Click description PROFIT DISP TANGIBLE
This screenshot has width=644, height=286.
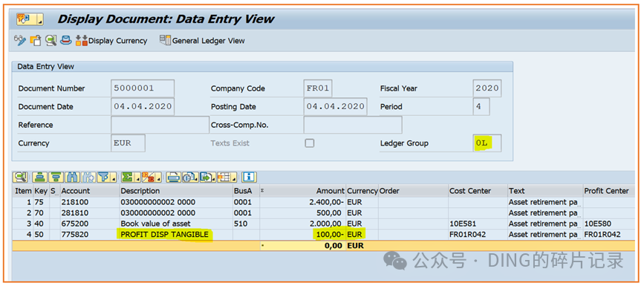pyautogui.click(x=164, y=235)
